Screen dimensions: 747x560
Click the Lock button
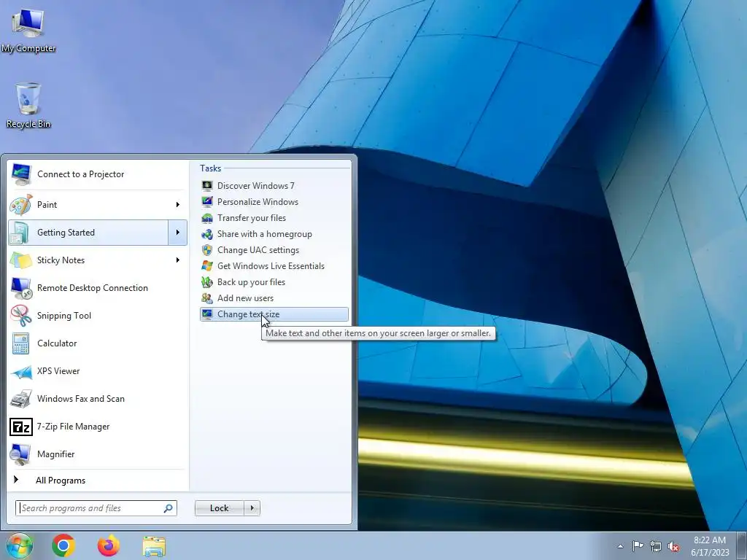point(220,508)
